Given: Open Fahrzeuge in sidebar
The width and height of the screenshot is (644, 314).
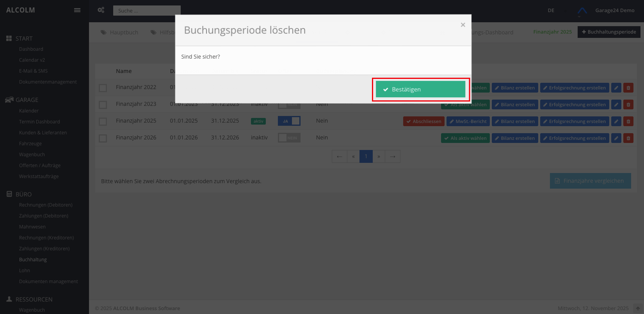Looking at the screenshot, I should (30, 144).
